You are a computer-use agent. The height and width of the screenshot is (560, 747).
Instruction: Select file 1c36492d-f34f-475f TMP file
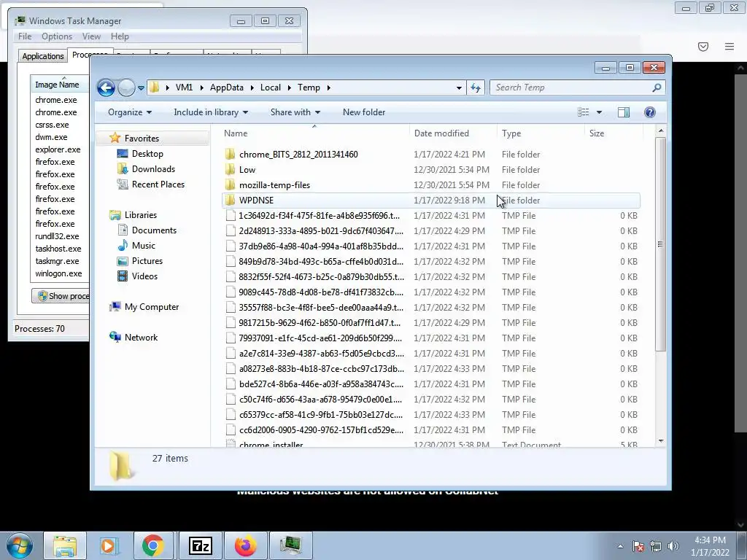pyautogui.click(x=430, y=216)
